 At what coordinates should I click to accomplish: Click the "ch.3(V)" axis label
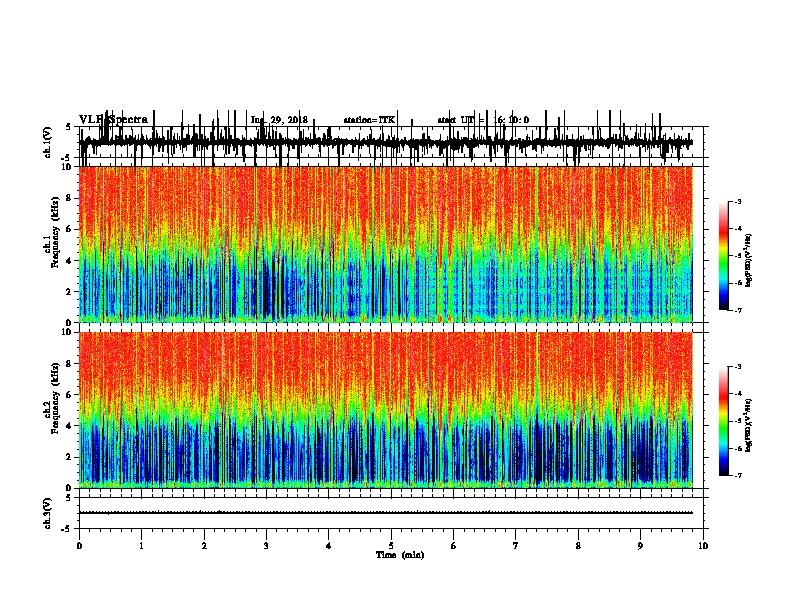(x=48, y=513)
